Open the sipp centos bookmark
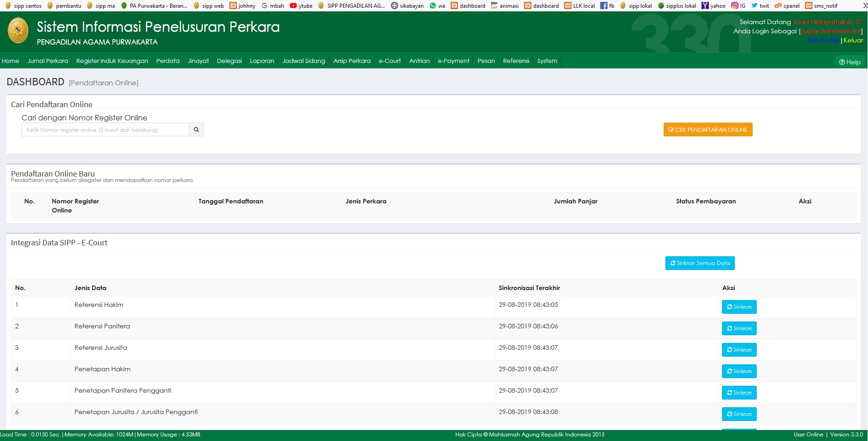Image resolution: width=868 pixels, height=441 pixels. point(23,5)
